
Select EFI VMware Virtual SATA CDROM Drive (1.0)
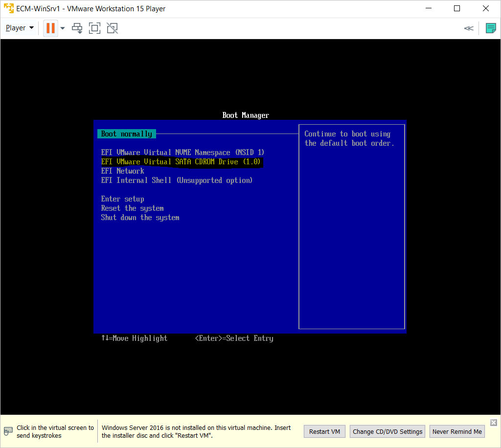181,162
